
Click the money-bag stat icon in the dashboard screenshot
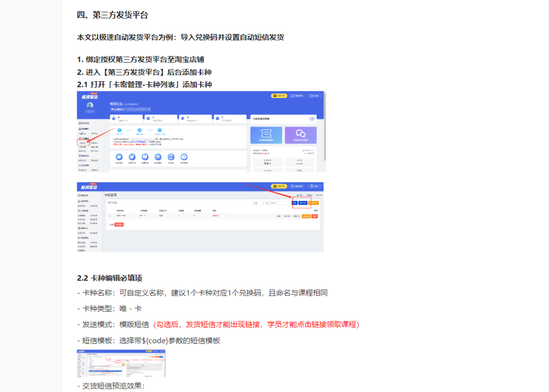click(x=113, y=118)
